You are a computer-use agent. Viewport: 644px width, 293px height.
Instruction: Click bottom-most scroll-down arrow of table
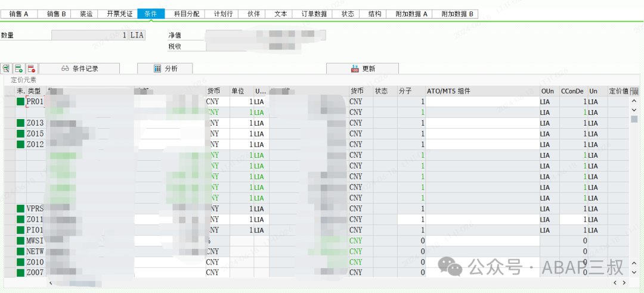634,272
